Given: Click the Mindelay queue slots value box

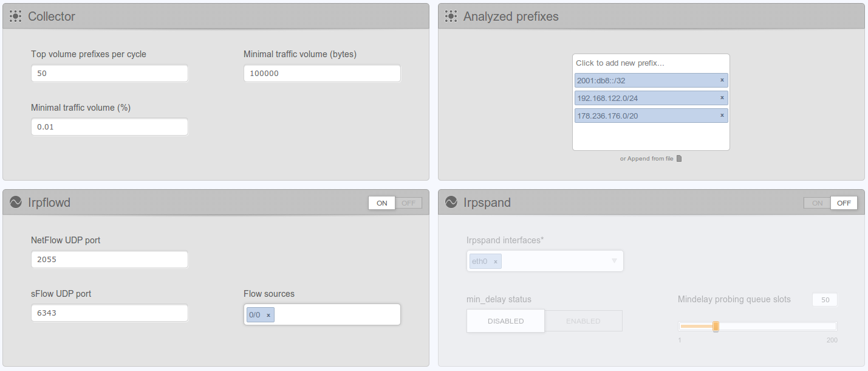Looking at the screenshot, I should pos(825,300).
